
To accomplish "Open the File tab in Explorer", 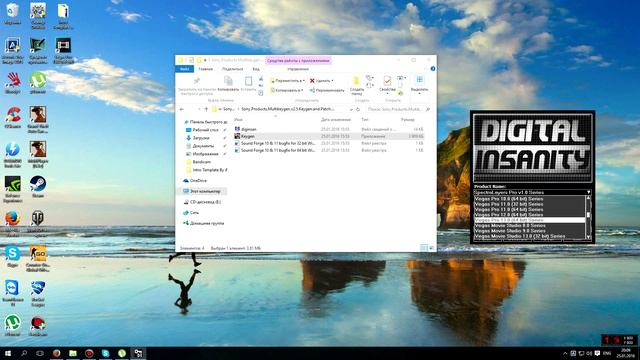I will tap(184, 69).
